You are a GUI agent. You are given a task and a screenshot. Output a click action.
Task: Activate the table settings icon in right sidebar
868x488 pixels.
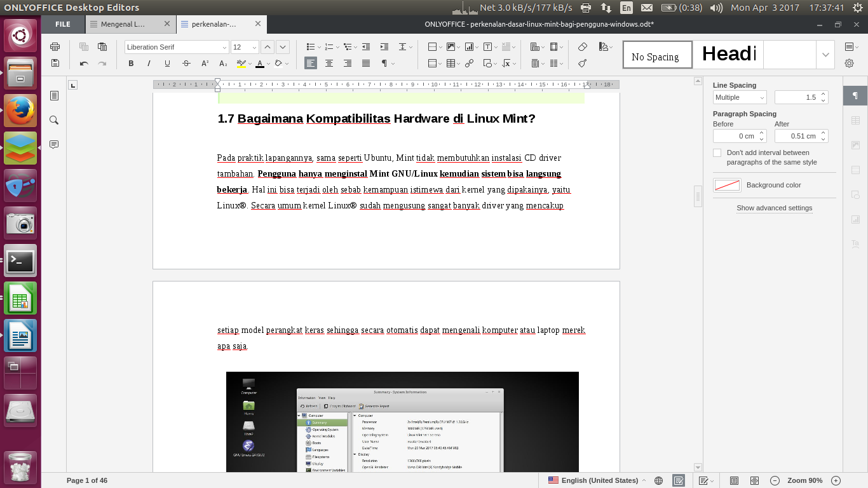tap(855, 121)
